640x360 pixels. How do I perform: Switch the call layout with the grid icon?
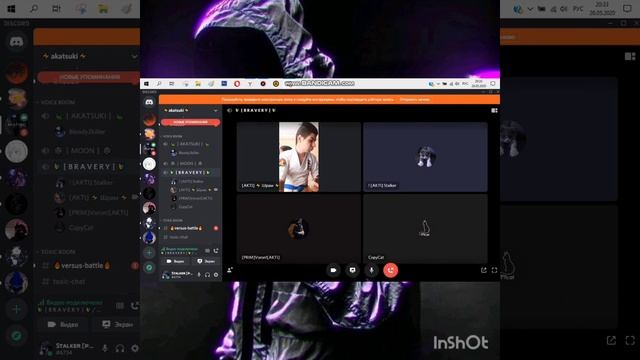pos(494,110)
